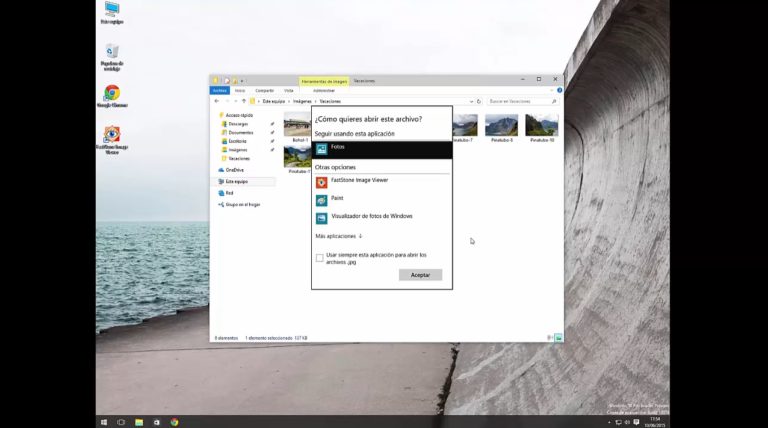
Task: Open Google Chrome desktop shortcut
Action: (112, 95)
